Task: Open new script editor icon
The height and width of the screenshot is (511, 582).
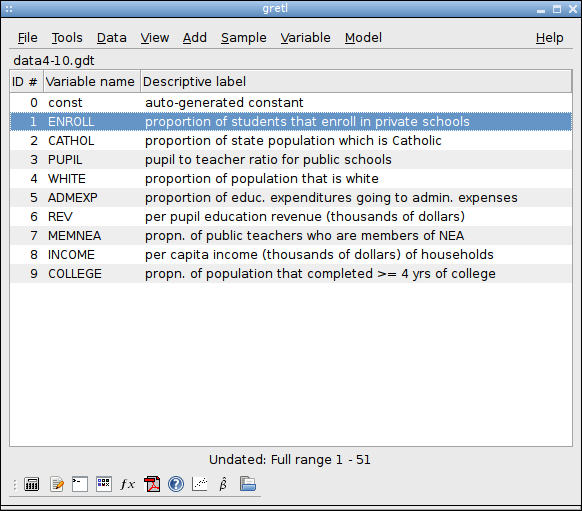Action: pyautogui.click(x=57, y=484)
